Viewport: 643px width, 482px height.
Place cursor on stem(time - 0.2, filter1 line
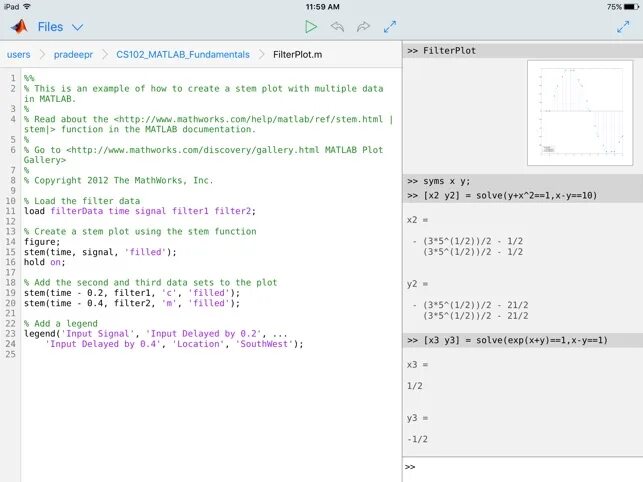[x=132, y=293]
